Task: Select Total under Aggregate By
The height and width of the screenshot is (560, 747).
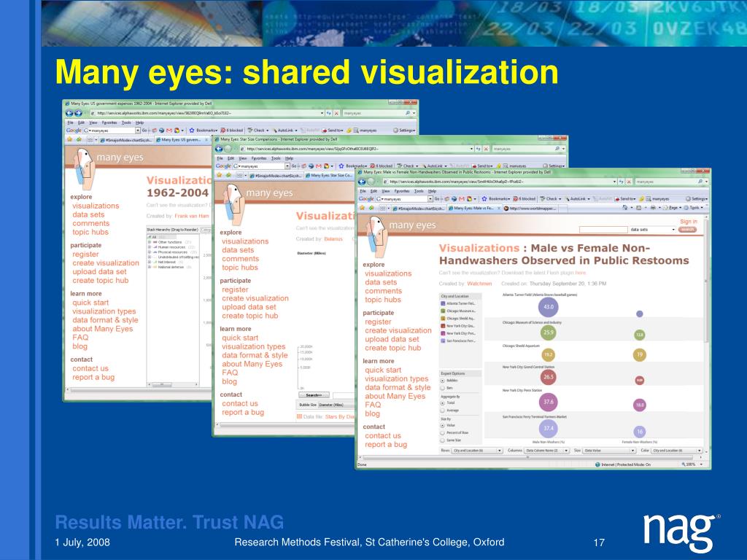Action: click(442, 402)
